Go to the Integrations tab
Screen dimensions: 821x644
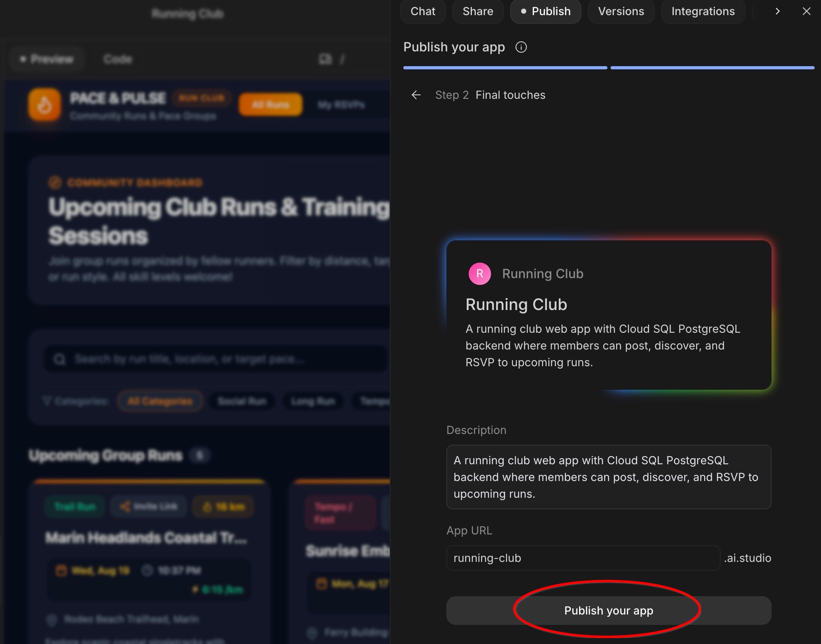(x=703, y=11)
